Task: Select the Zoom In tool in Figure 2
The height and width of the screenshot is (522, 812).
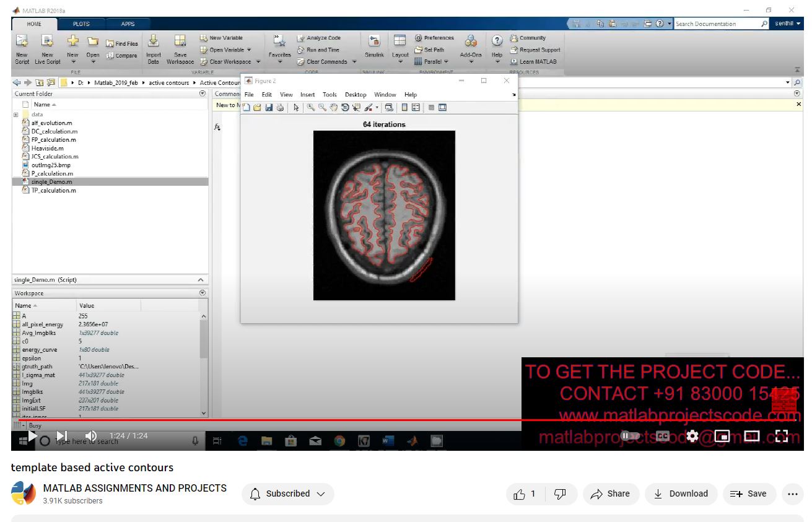Action: 311,108
